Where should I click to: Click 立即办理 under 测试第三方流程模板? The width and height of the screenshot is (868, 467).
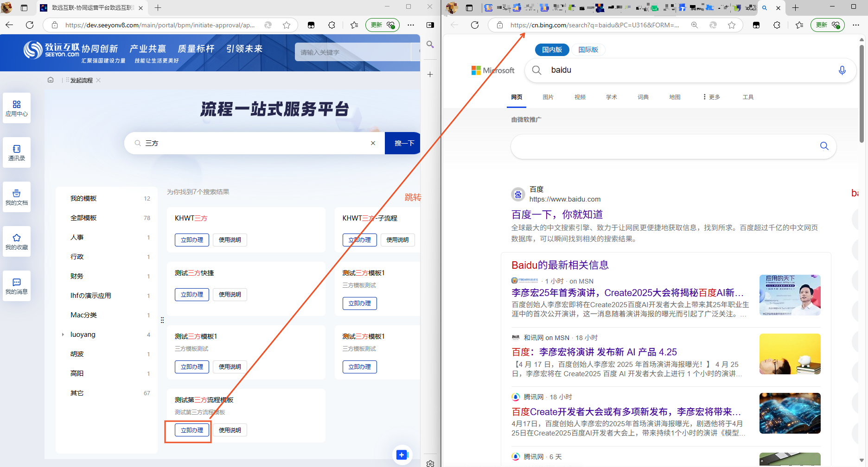point(192,430)
